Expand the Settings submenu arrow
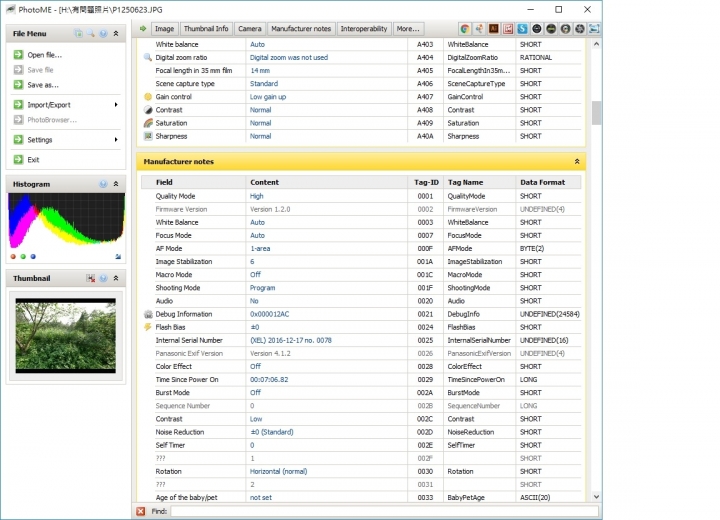Image resolution: width=720 pixels, height=520 pixels. (116, 140)
